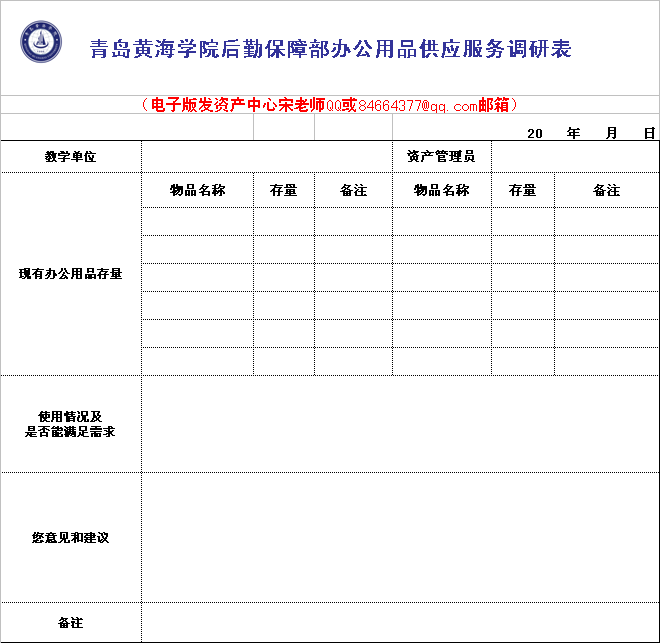Click the red email address notice line
The width and height of the screenshot is (660, 643).
pos(330,105)
